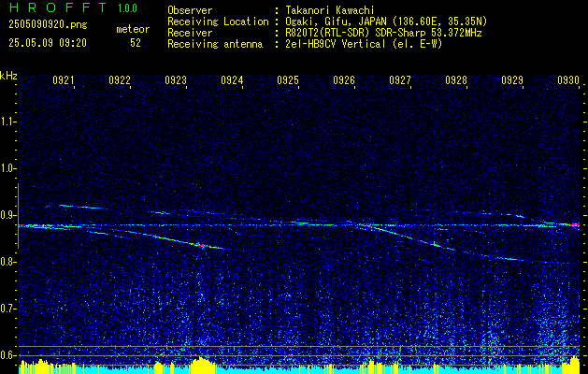Click the 0930 time marker
The height and width of the screenshot is (374, 588).
(568, 79)
